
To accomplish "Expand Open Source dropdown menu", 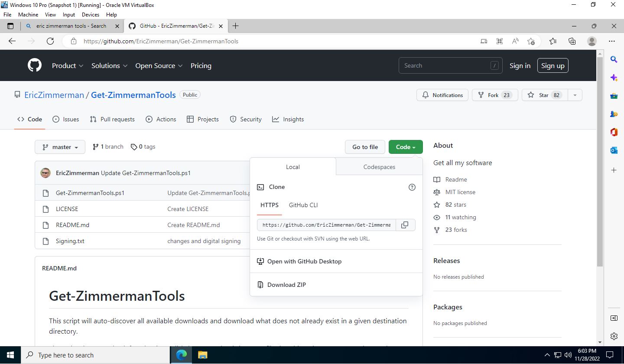I will pyautogui.click(x=159, y=65).
